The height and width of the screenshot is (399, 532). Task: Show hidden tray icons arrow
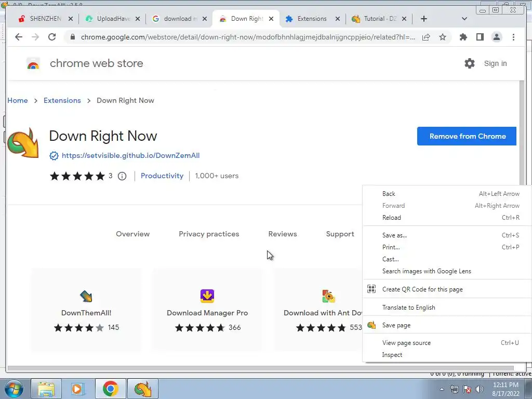click(x=442, y=390)
